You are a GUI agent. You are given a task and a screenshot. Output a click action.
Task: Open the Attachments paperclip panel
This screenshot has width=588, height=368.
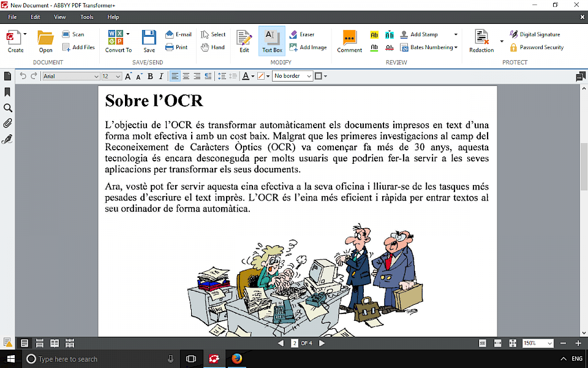7,123
